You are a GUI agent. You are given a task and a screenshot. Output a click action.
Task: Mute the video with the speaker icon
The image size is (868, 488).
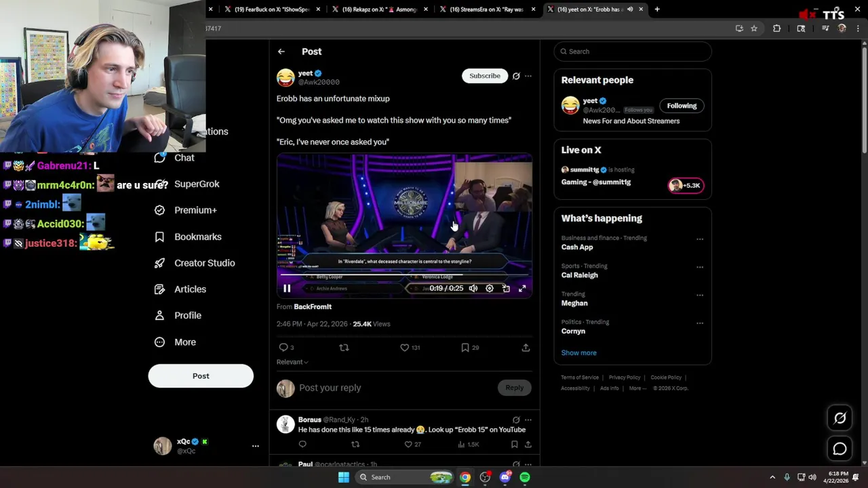pyautogui.click(x=473, y=289)
